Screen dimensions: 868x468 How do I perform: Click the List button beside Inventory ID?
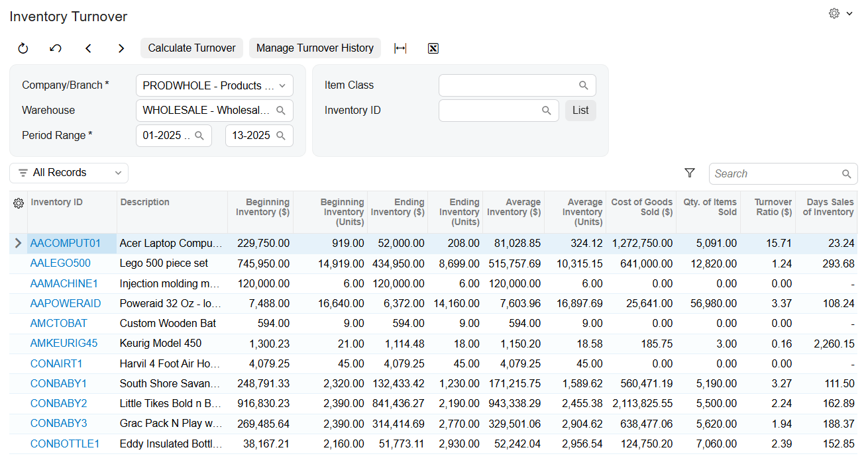click(580, 111)
